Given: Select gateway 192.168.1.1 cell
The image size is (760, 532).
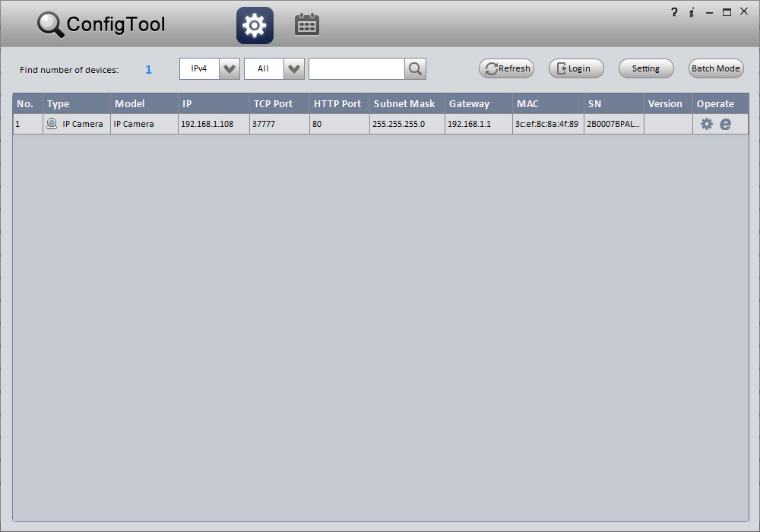Looking at the screenshot, I should click(x=478, y=124).
